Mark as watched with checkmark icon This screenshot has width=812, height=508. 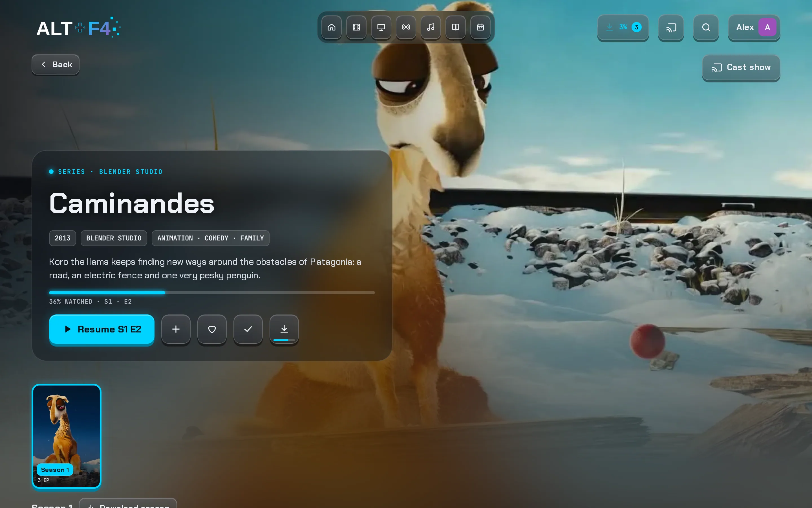[x=248, y=329]
